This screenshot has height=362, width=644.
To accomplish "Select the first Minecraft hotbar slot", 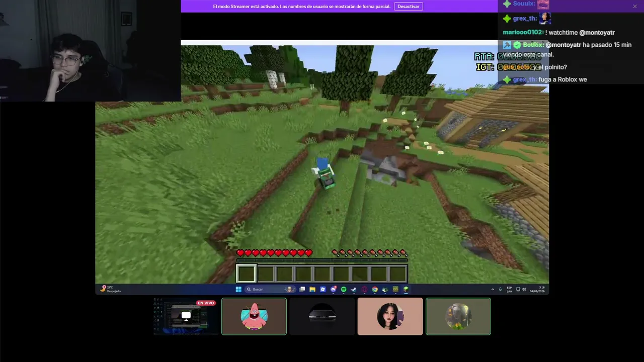I will click(x=247, y=274).
